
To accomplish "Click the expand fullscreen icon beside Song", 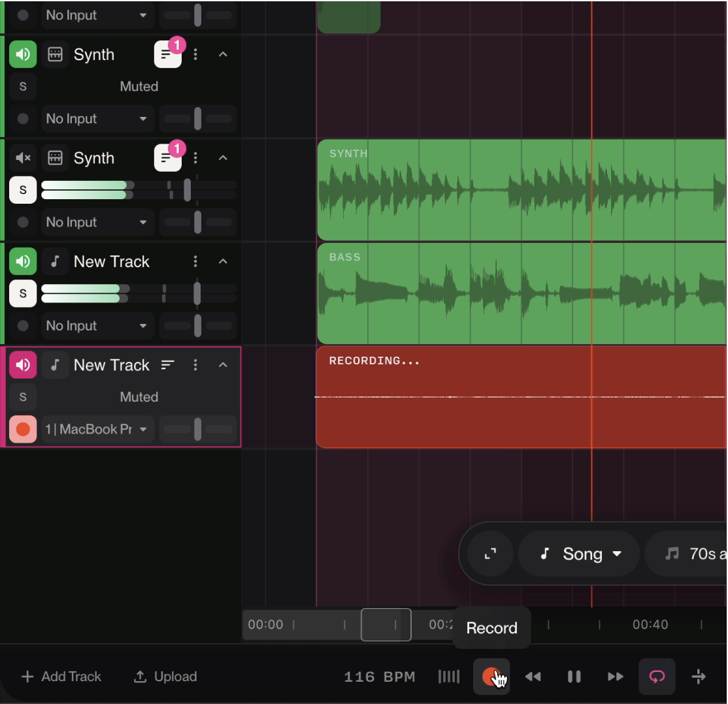I will pos(489,554).
